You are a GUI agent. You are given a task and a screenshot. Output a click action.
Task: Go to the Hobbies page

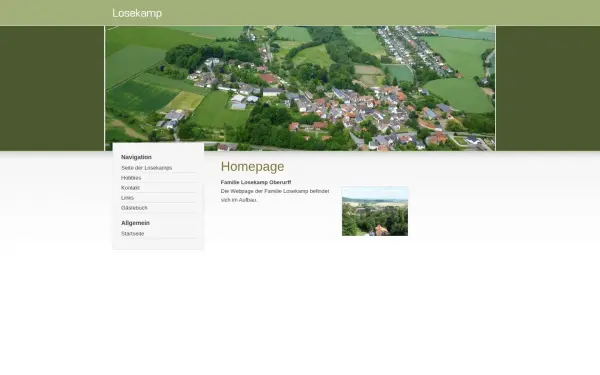pyautogui.click(x=131, y=178)
